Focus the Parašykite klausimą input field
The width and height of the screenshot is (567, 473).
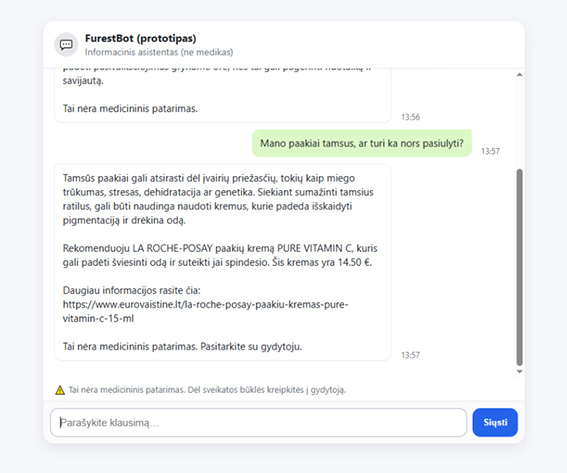(259, 422)
